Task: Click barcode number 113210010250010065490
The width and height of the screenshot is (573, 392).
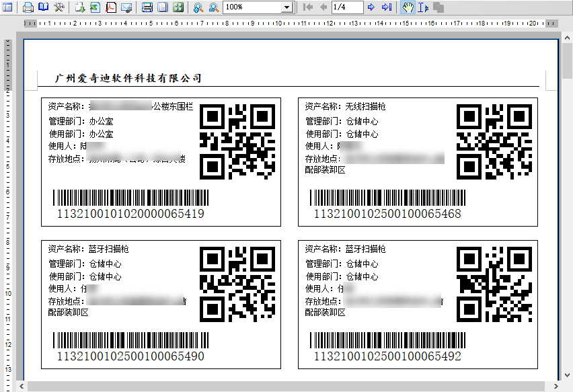Action: 130,356
